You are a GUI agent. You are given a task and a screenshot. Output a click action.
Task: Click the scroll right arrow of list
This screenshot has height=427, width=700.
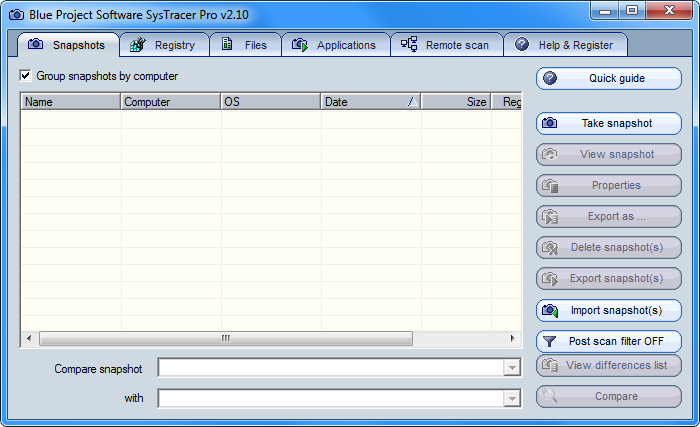pyautogui.click(x=512, y=339)
